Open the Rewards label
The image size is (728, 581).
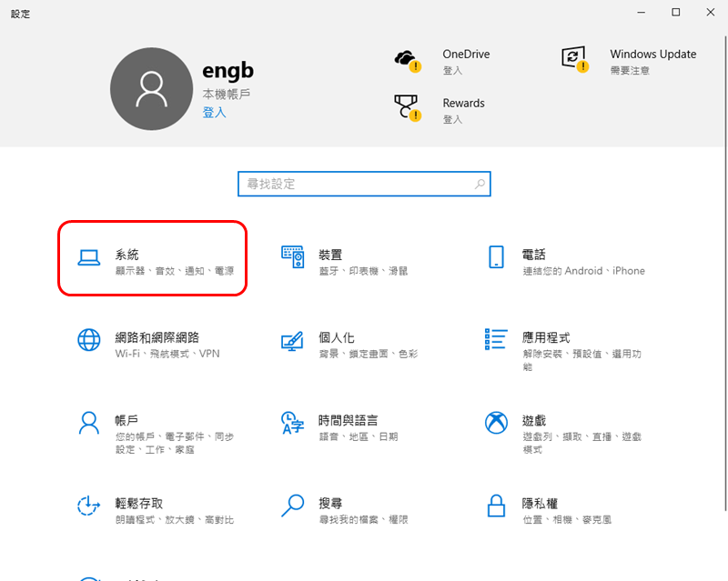click(x=463, y=103)
